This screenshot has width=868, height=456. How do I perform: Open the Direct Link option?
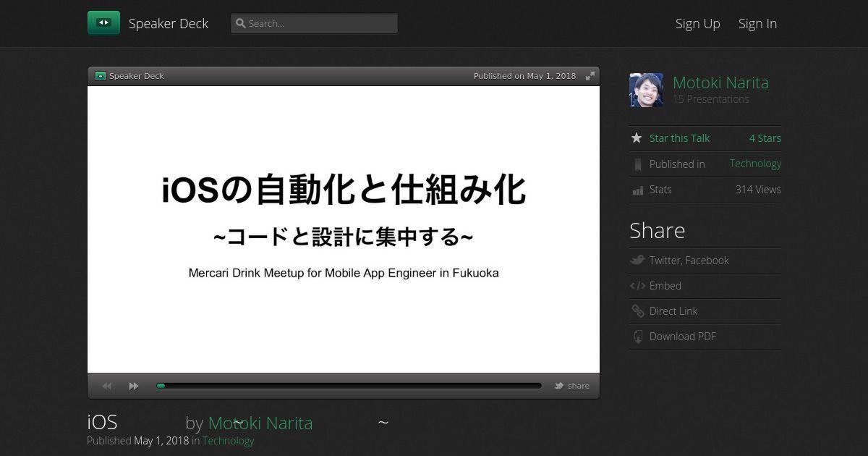click(x=673, y=311)
